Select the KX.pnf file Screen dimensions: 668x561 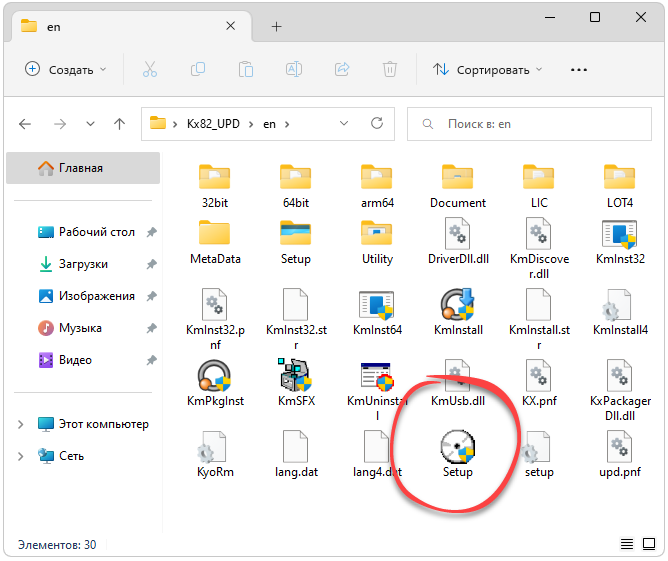click(x=539, y=384)
